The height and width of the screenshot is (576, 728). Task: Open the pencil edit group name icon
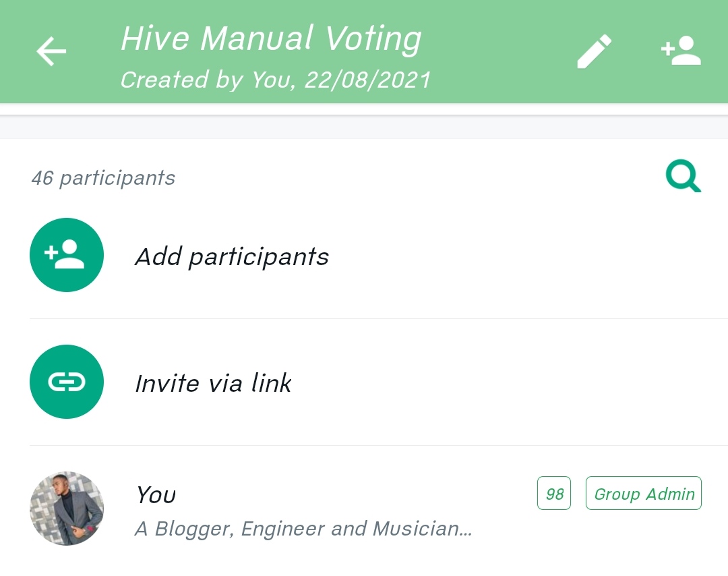coord(595,51)
